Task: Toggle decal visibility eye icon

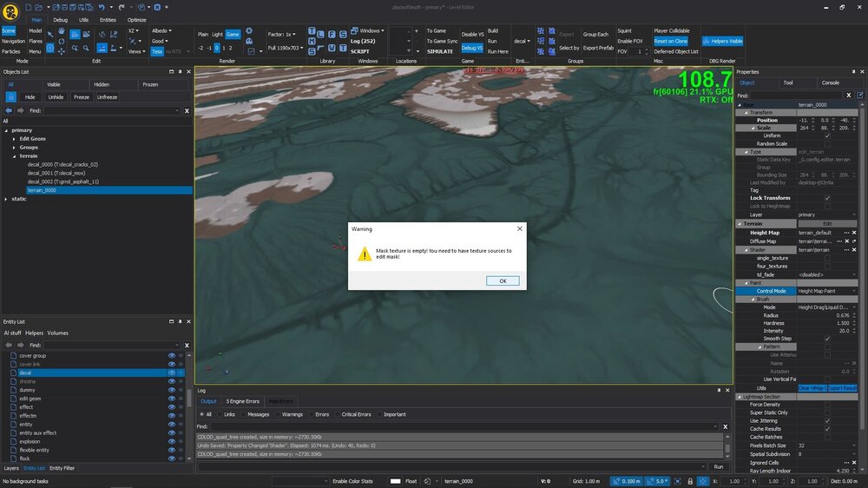Action: (x=171, y=373)
